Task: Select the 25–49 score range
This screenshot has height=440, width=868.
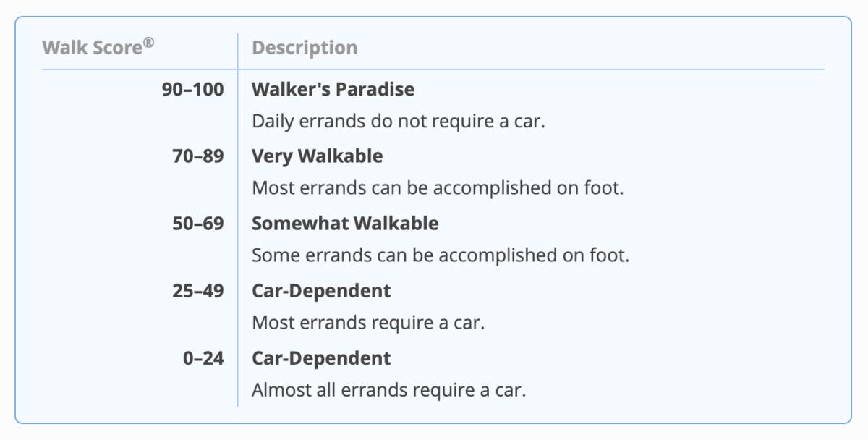Action: coord(197,291)
